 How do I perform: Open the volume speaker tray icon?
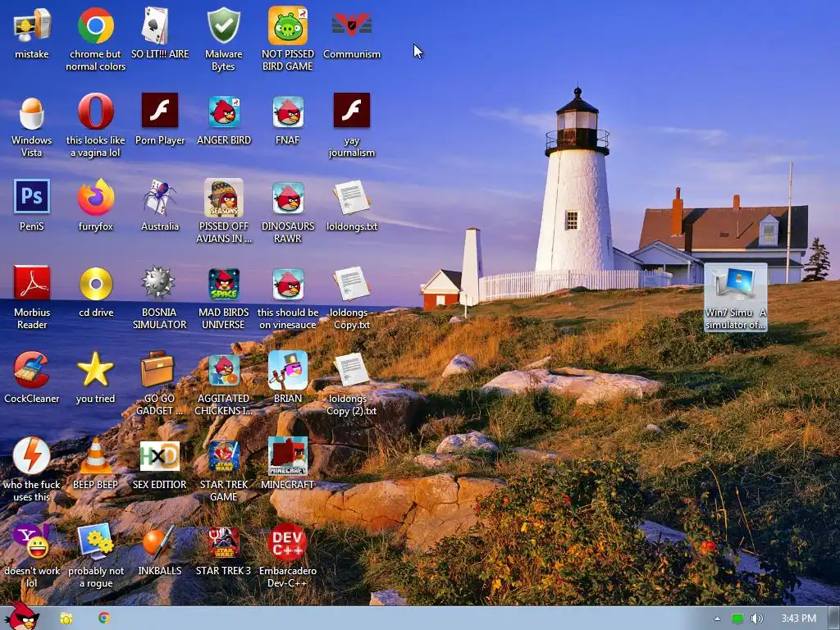pos(756,619)
